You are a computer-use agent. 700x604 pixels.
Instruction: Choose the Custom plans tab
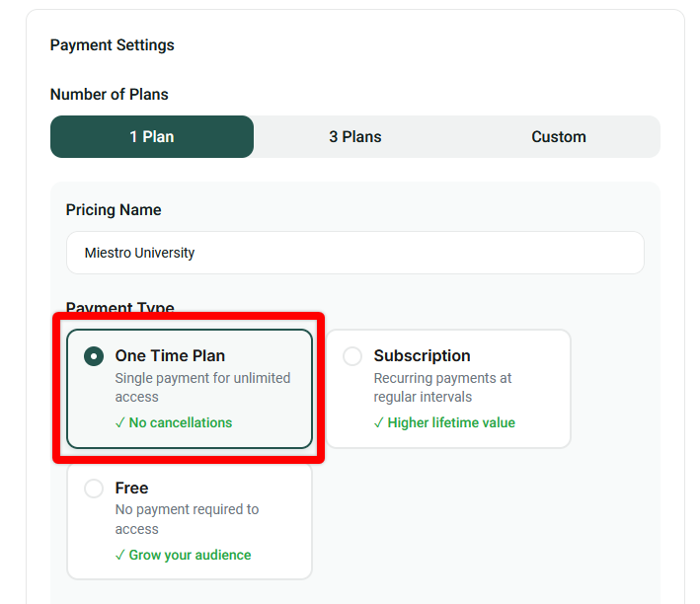coord(559,136)
